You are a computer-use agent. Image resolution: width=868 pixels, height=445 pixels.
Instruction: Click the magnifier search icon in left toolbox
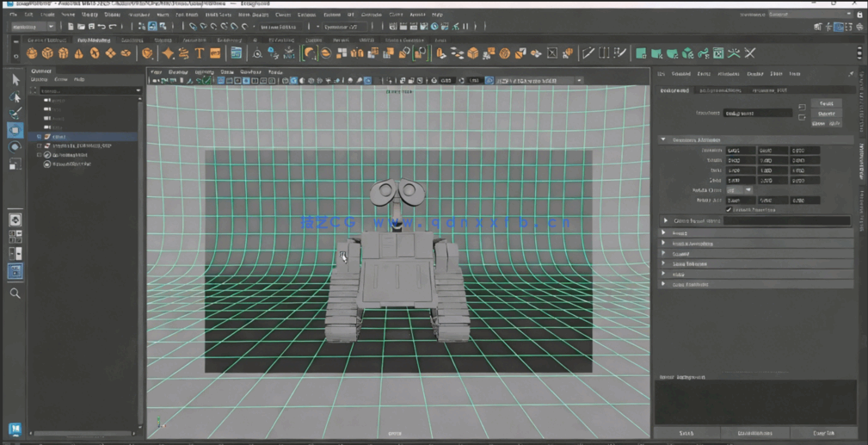[x=15, y=294]
